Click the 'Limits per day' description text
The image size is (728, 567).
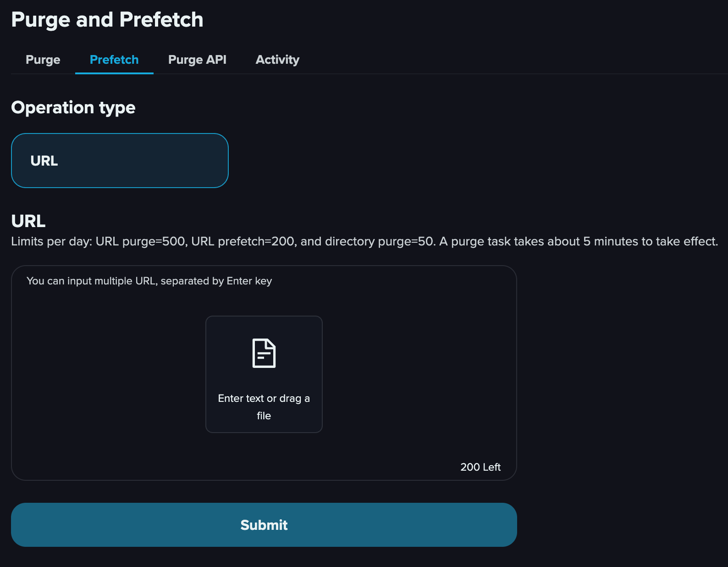point(364,241)
